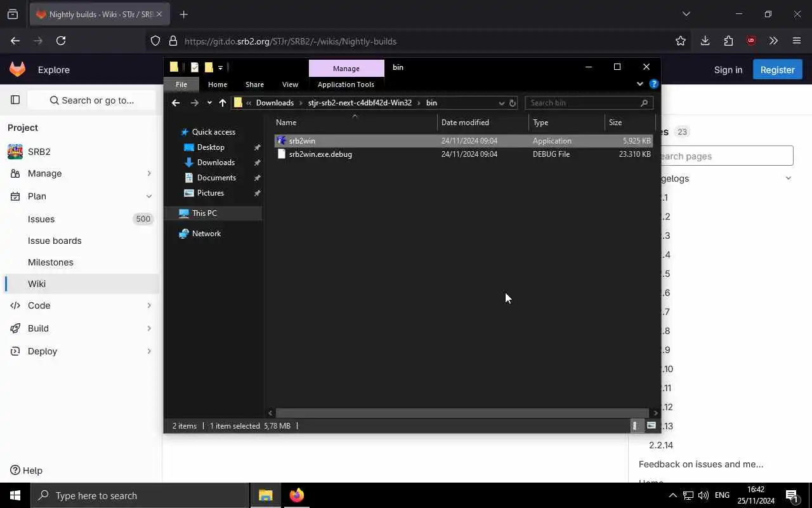This screenshot has width=812, height=508.
Task: Click the Sign in link
Action: tap(728, 70)
